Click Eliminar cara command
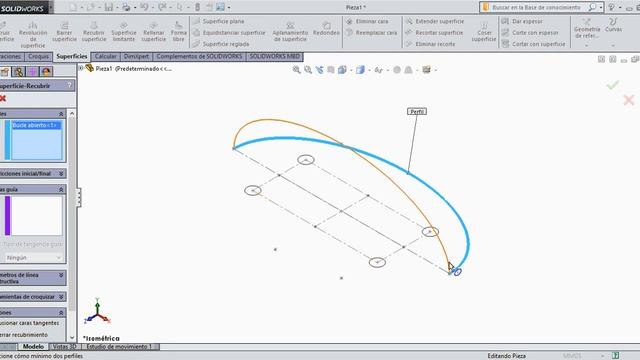Image resolution: width=640 pixels, height=360 pixels. click(367, 21)
